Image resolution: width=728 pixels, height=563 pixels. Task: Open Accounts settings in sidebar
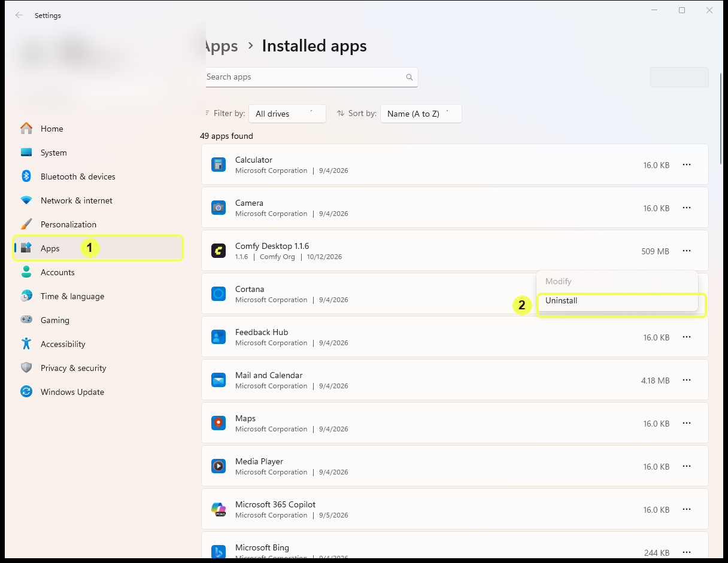coord(98,272)
